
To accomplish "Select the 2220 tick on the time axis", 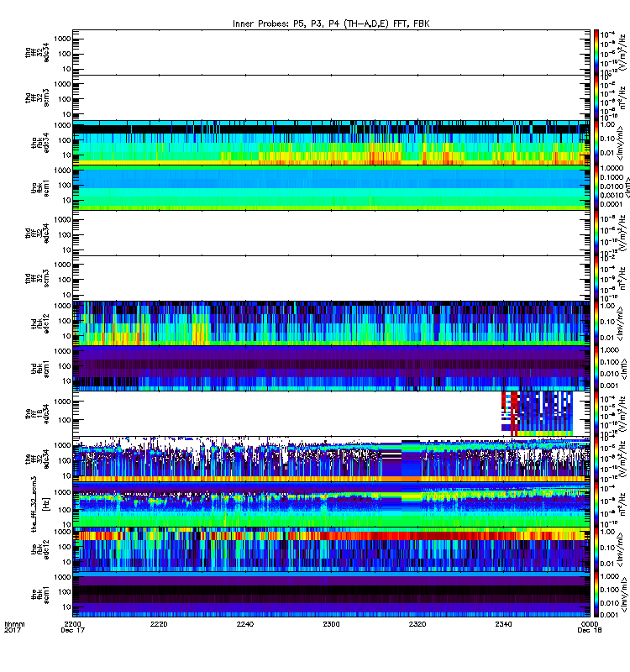I will tap(159, 624).
